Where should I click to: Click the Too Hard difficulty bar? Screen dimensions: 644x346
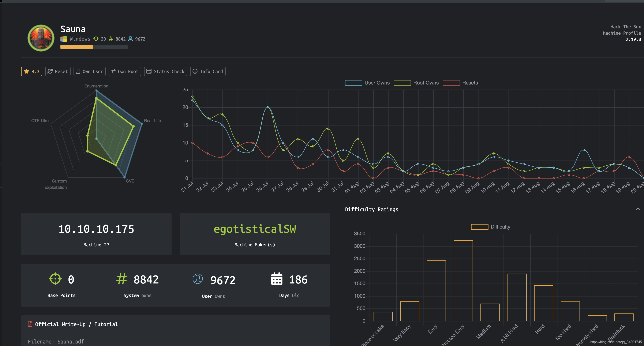coord(570,311)
